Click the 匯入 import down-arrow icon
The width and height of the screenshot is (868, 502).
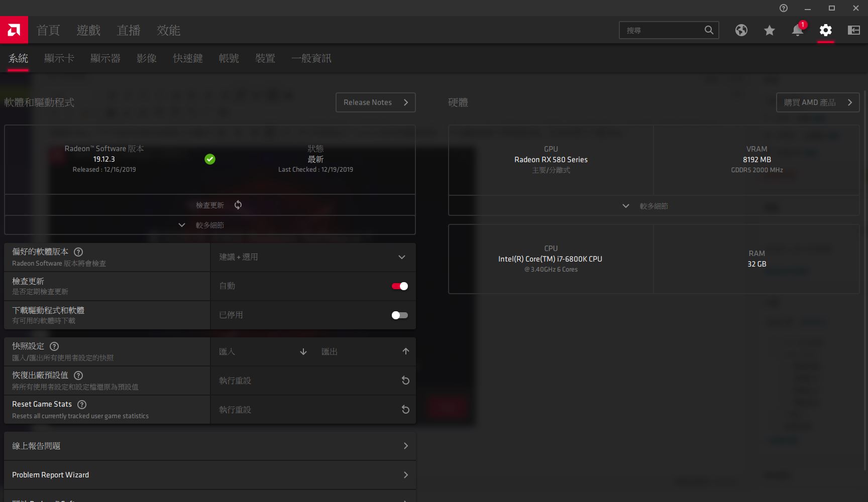303,352
